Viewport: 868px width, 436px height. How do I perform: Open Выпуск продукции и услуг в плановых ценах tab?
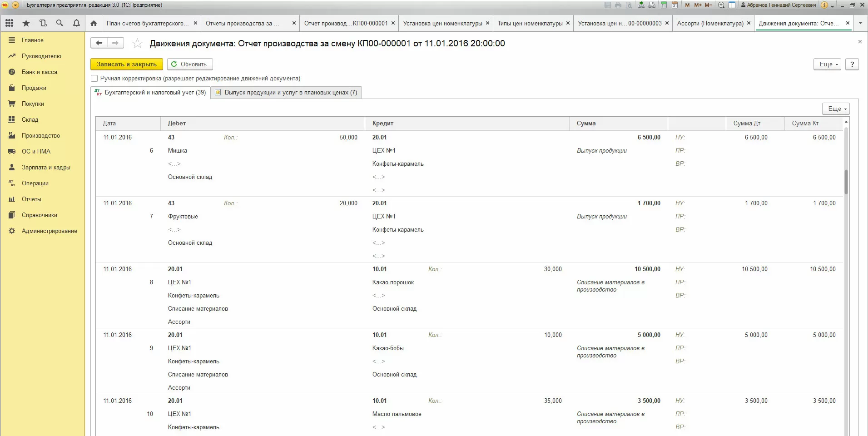pos(286,92)
